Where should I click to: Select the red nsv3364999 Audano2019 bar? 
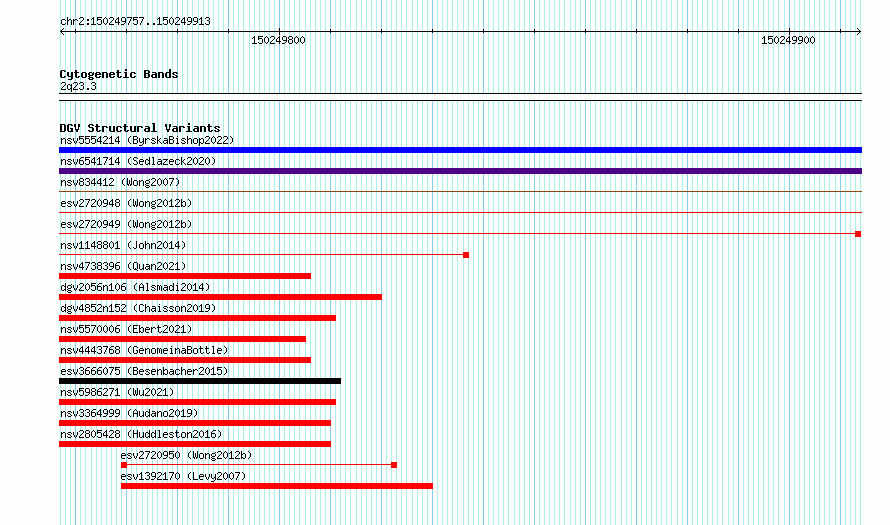click(x=195, y=423)
